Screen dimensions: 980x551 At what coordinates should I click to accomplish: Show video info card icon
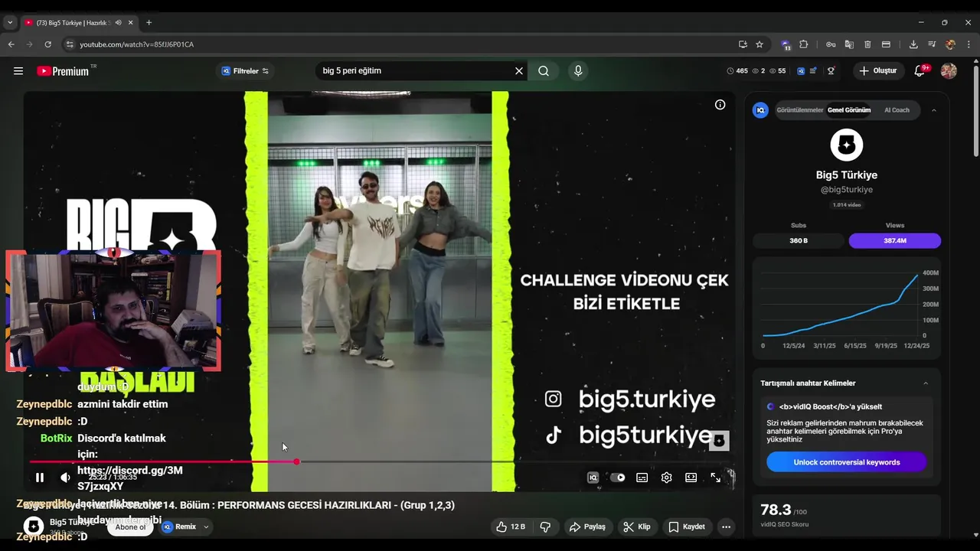coord(720,105)
